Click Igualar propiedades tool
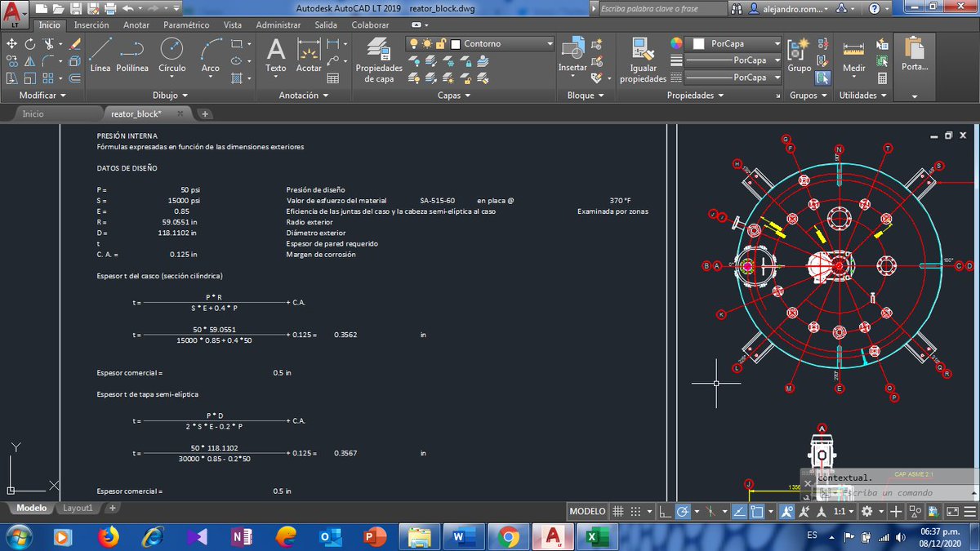Screen dimensions: 980x551 pyautogui.click(x=643, y=60)
